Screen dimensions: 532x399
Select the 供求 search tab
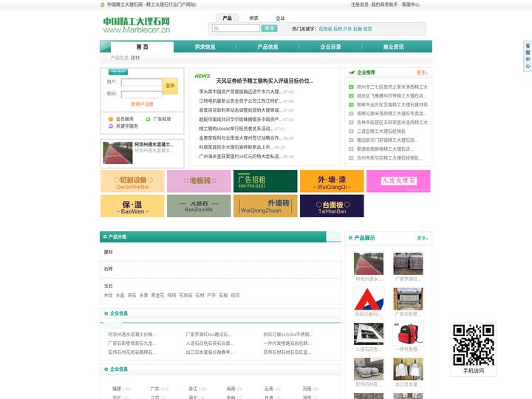coord(253,18)
